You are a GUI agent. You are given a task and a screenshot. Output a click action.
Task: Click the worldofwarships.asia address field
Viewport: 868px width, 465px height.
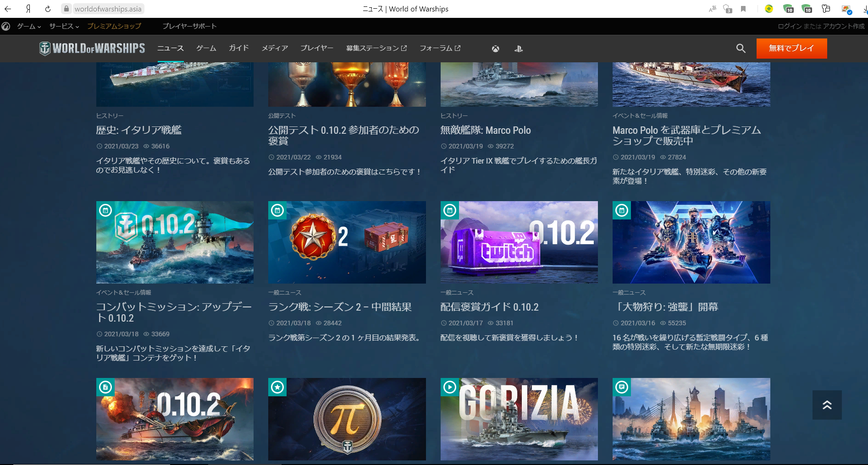pos(108,9)
